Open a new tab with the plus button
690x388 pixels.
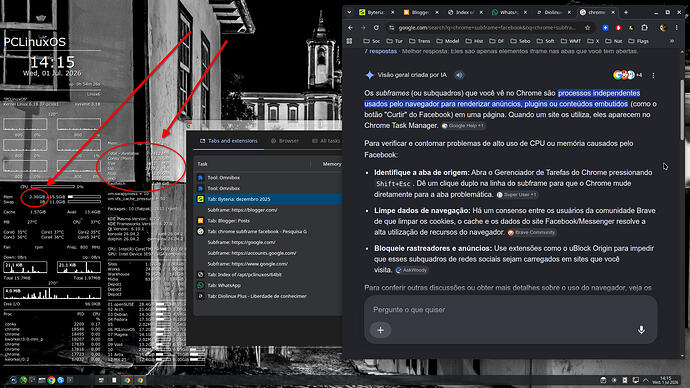click(626, 12)
